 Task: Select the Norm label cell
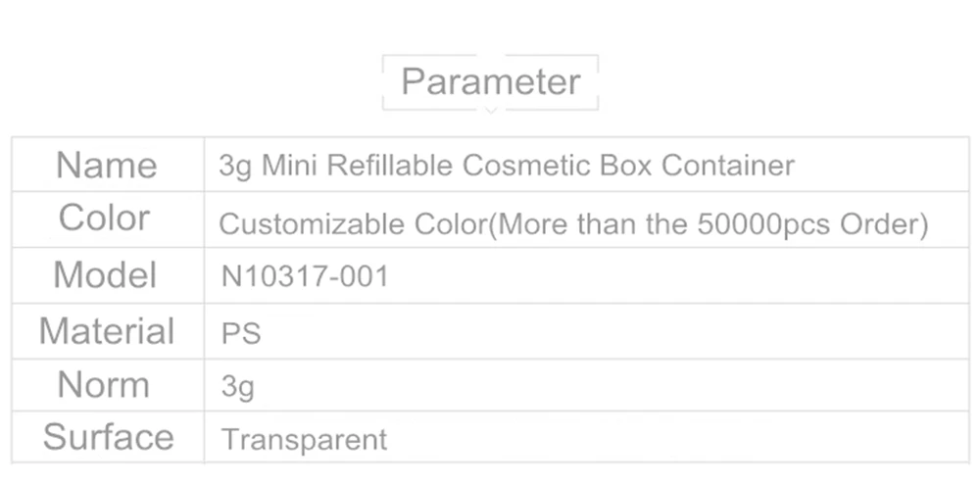107,385
